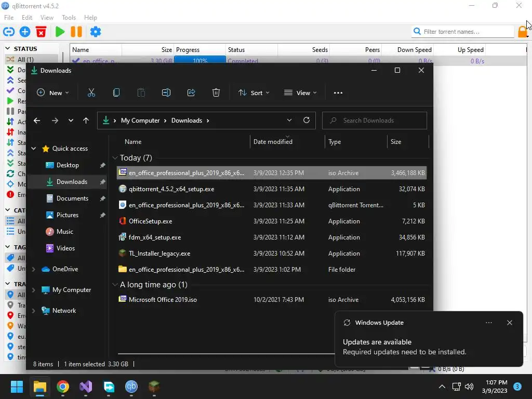Click qBittorrent red delete torrent icon

click(41, 32)
